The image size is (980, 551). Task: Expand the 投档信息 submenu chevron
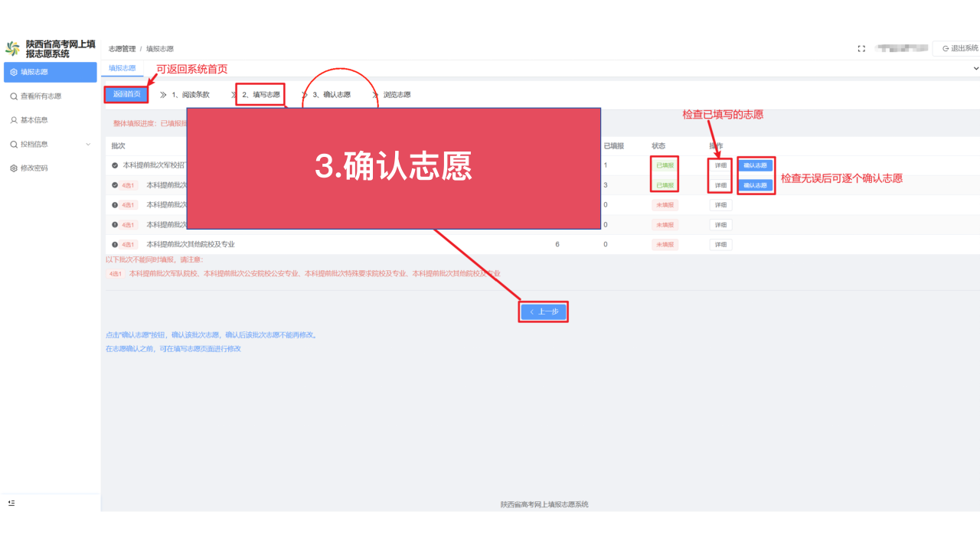pos(88,144)
